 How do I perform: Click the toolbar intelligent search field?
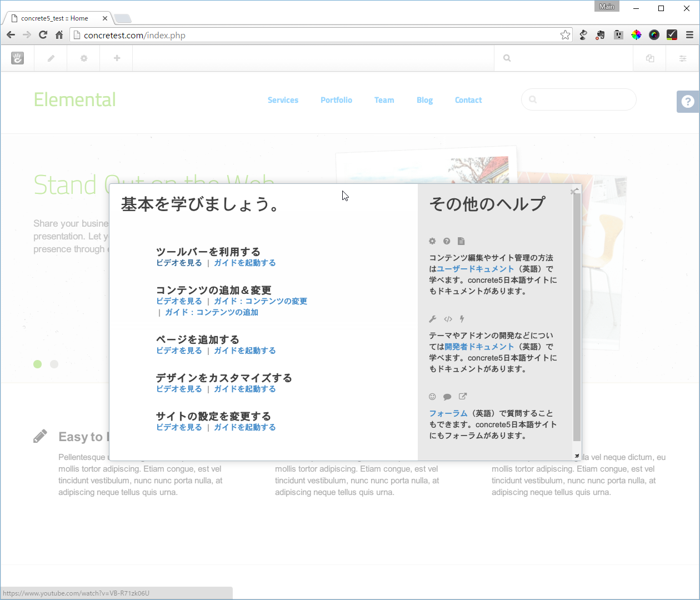point(563,58)
